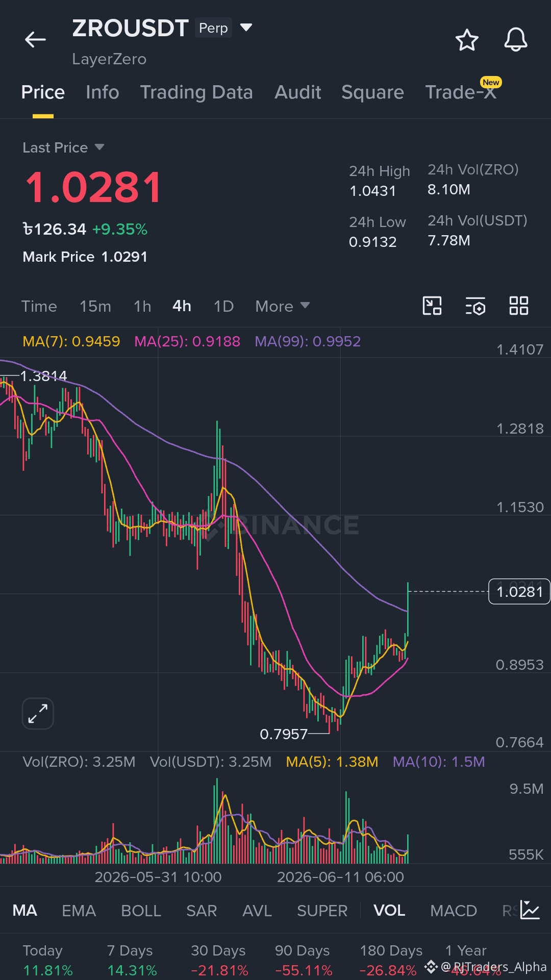Tap the 1.0281 current price label on axis
Image resolution: width=551 pixels, height=980 pixels.
point(519,592)
